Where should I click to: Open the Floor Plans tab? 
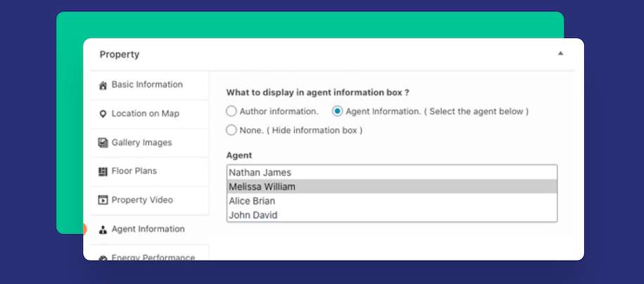click(134, 171)
